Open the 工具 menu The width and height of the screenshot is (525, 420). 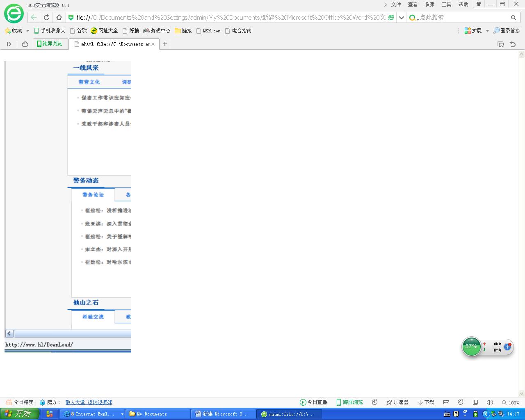(x=446, y=5)
